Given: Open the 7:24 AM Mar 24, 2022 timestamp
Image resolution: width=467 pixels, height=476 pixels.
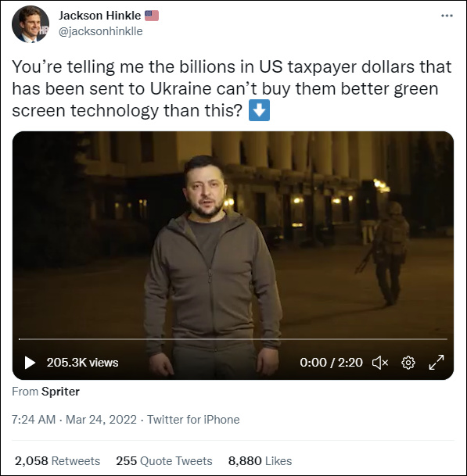Looking at the screenshot, I should pyautogui.click(x=74, y=420).
